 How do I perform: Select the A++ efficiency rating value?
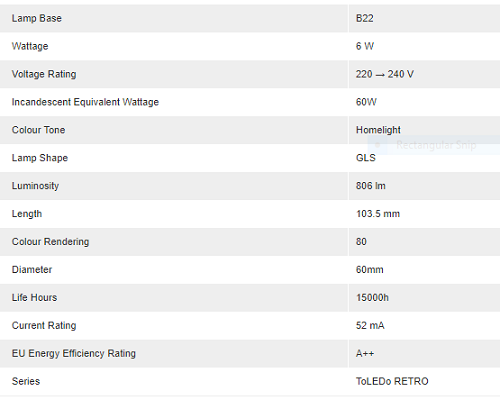365,353
